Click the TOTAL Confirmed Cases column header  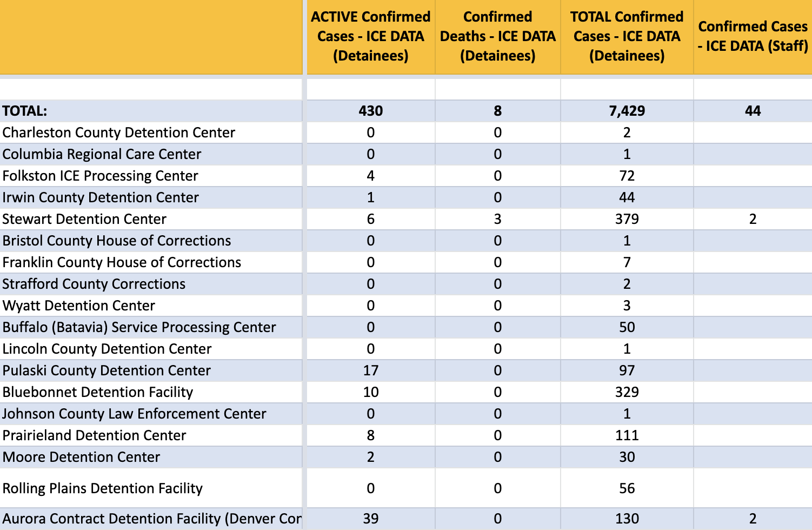(x=627, y=36)
